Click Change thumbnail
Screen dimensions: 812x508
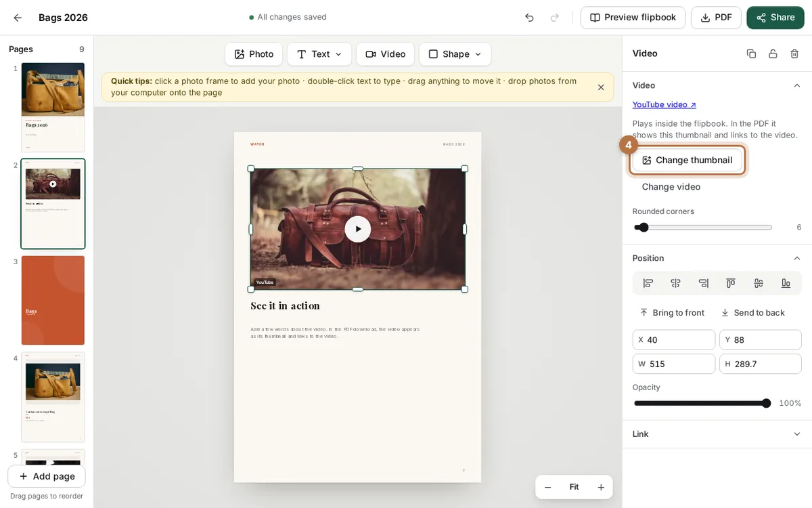tap(687, 161)
